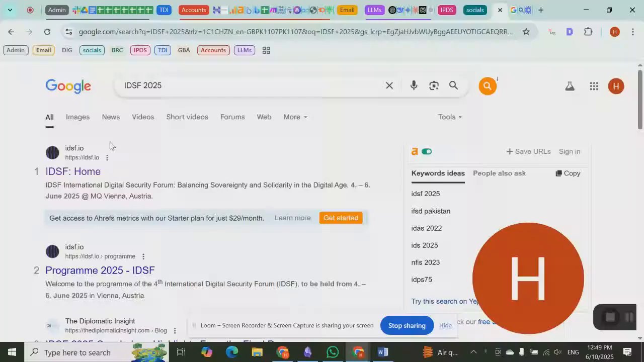Image resolution: width=644 pixels, height=362 pixels.
Task: Expand the More search filters dropdown
Action: click(295, 117)
